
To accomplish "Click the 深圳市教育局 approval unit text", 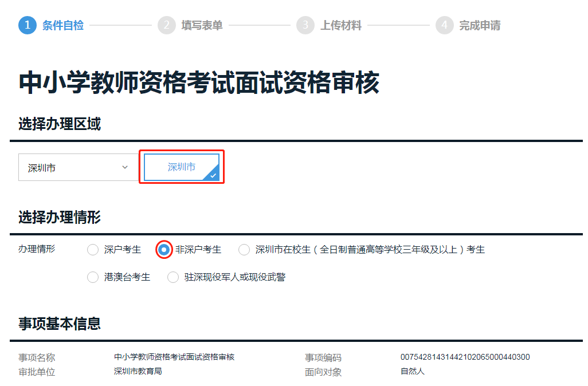I will click(138, 371).
